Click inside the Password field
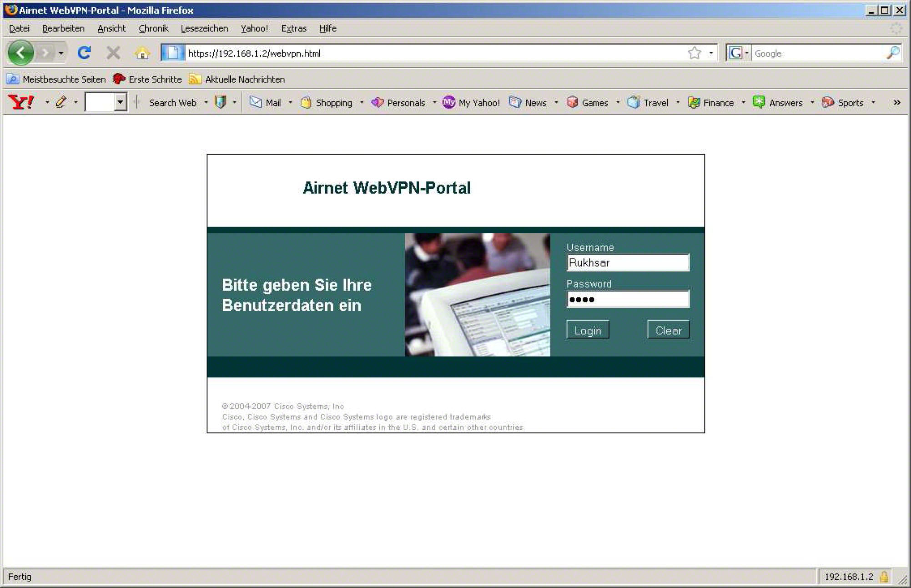 click(x=628, y=299)
